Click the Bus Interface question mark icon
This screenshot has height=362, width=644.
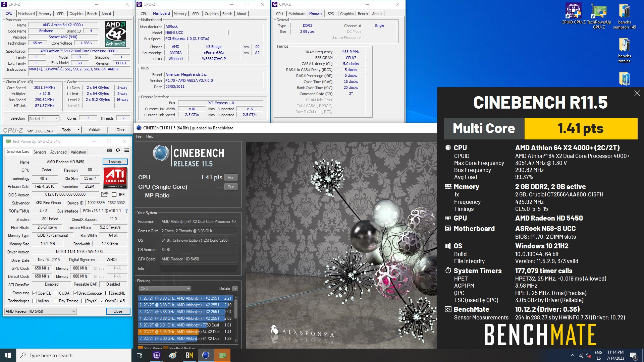coord(126,211)
